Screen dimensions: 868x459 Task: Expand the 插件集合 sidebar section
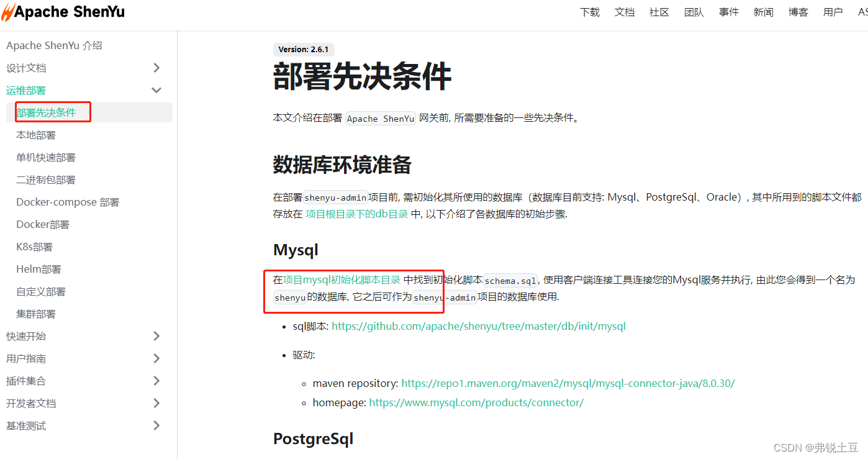(x=156, y=381)
